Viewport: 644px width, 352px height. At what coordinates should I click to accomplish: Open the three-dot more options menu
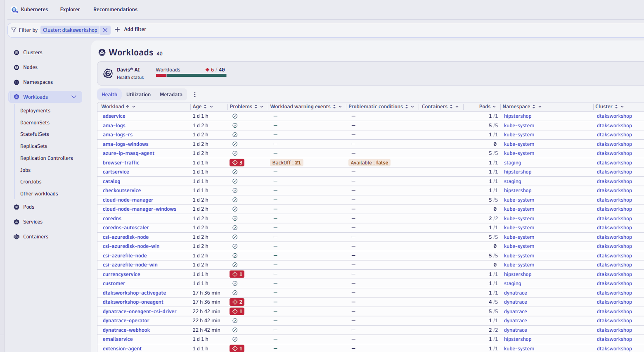click(x=195, y=95)
